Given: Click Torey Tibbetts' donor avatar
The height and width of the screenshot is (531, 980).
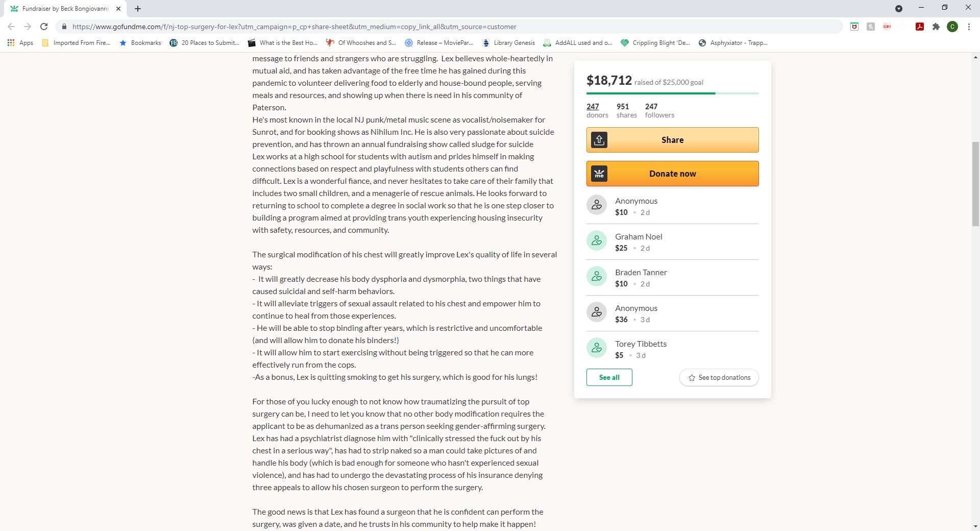Looking at the screenshot, I should pos(597,348).
